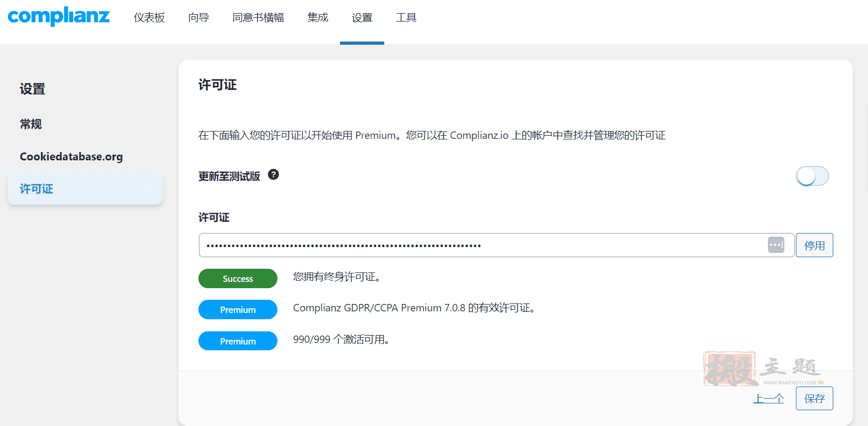Open Cookiedatabase.org settings section
The image size is (868, 426).
71,157
